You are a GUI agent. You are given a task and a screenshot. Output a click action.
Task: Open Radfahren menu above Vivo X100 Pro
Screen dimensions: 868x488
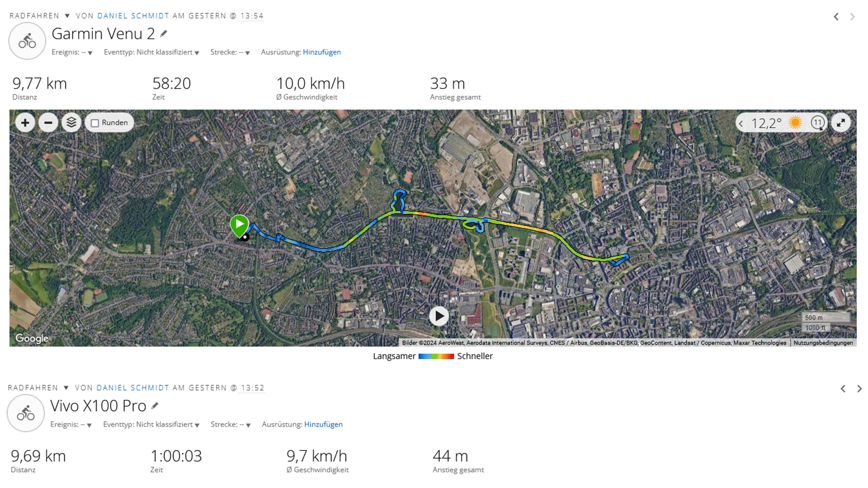[66, 388]
